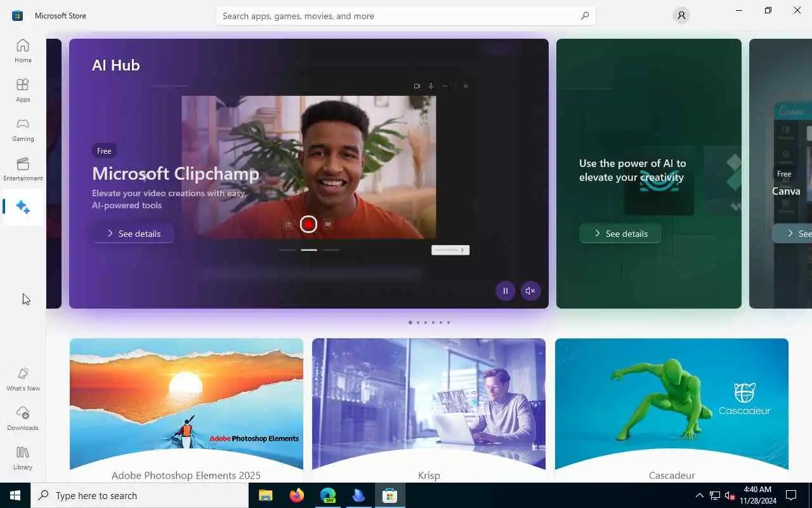Open Microsoft Store taskbar icon
The width and height of the screenshot is (812, 508).
tap(390, 495)
